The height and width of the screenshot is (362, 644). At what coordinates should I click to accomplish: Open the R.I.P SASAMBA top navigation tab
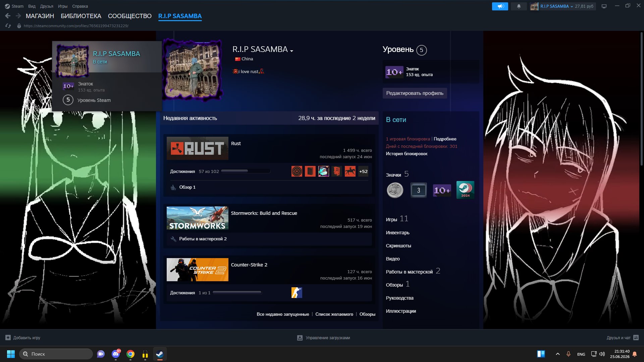tap(180, 16)
